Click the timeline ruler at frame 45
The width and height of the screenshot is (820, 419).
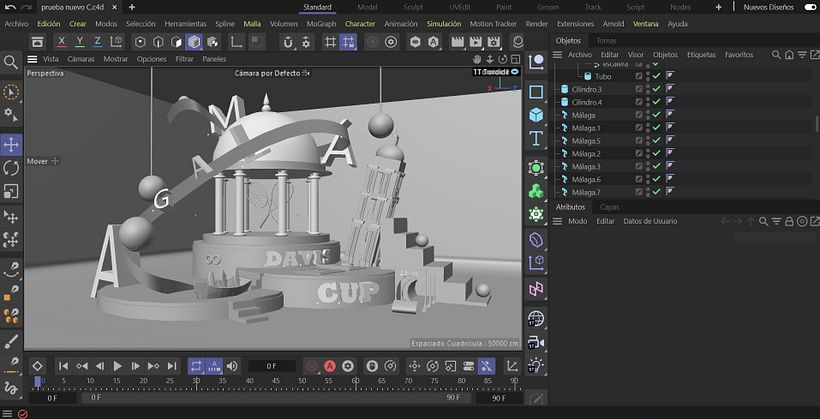click(x=276, y=381)
